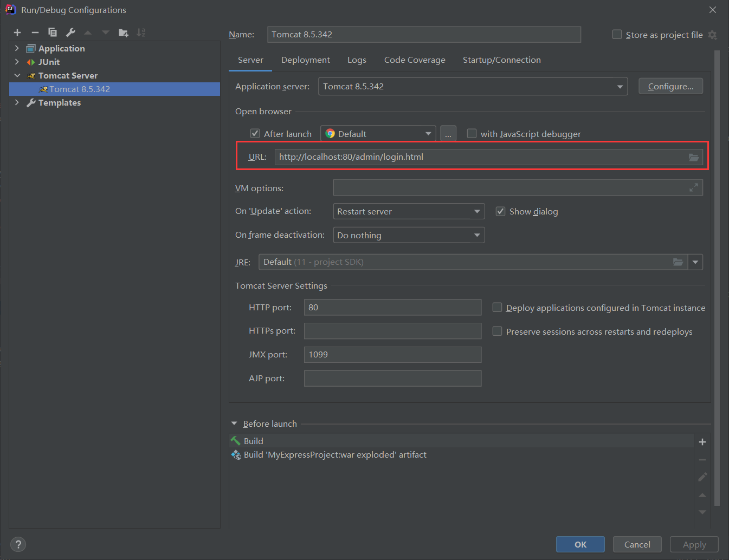Browse JRE folder icon
The height and width of the screenshot is (560, 729).
click(678, 262)
